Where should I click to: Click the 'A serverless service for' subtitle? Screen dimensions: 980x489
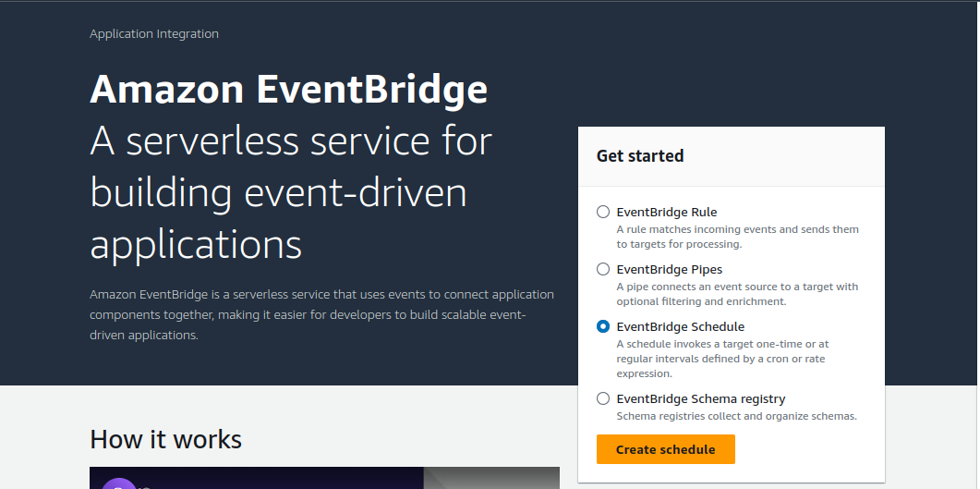291,141
